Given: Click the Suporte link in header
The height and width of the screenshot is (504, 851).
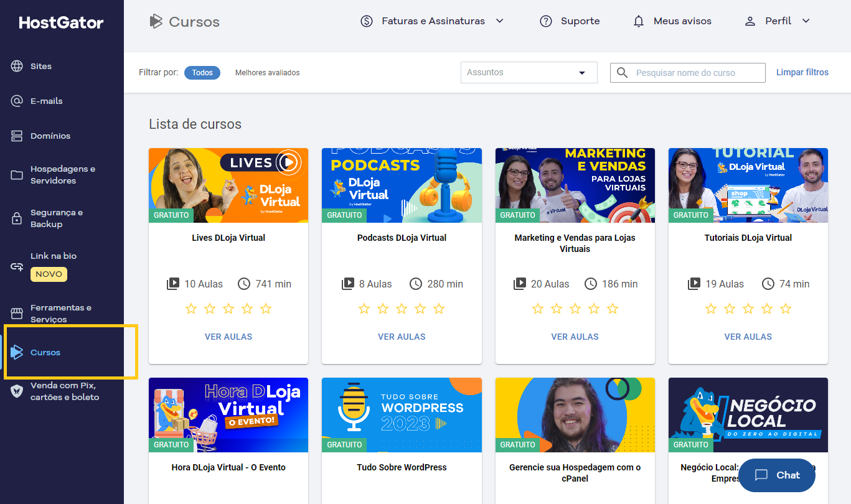Looking at the screenshot, I should pyautogui.click(x=580, y=21).
